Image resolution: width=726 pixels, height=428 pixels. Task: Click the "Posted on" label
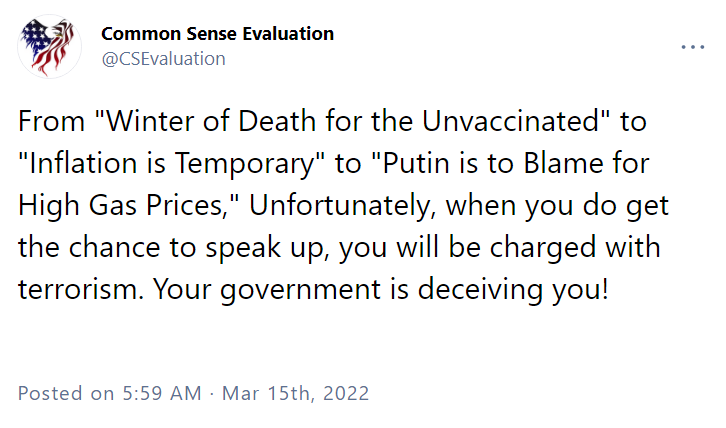66,394
